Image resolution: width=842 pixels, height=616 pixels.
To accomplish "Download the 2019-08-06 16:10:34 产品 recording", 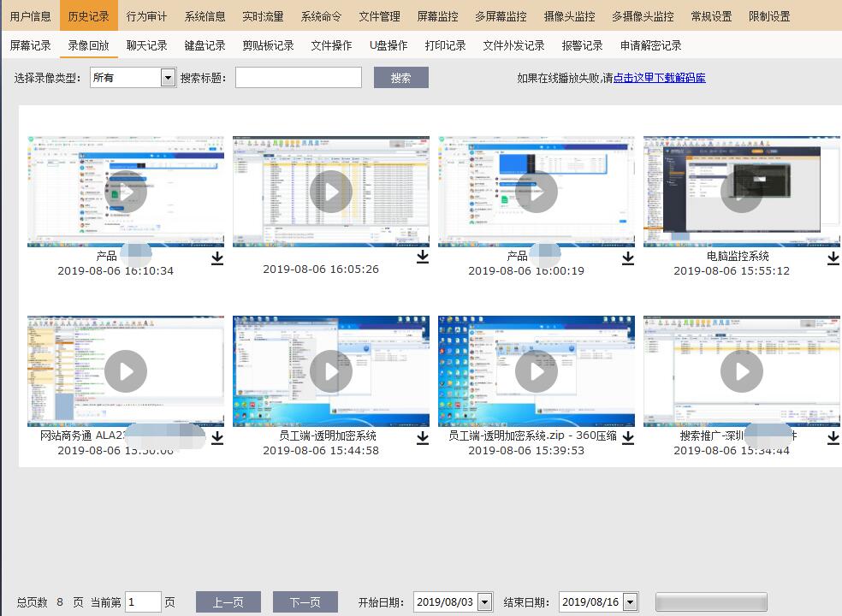I will coord(216,258).
